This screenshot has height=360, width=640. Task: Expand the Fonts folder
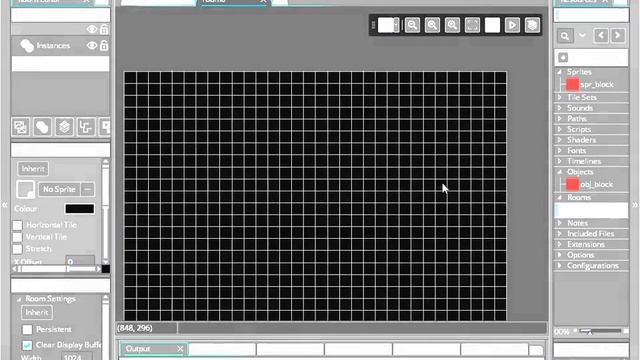coord(560,150)
